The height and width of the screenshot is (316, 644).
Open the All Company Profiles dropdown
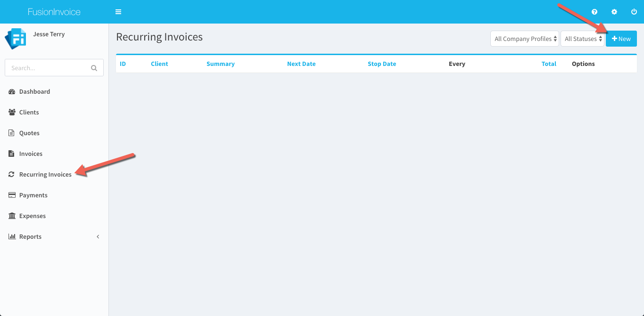click(x=525, y=39)
